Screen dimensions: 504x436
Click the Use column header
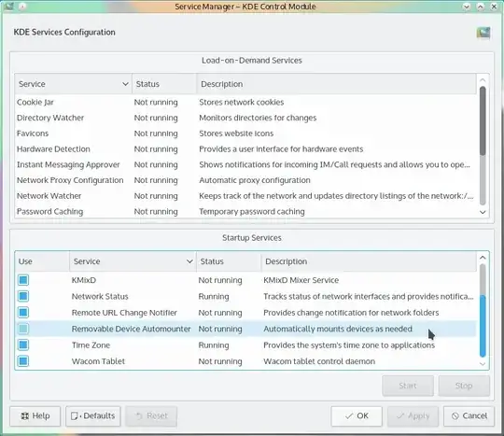point(42,261)
